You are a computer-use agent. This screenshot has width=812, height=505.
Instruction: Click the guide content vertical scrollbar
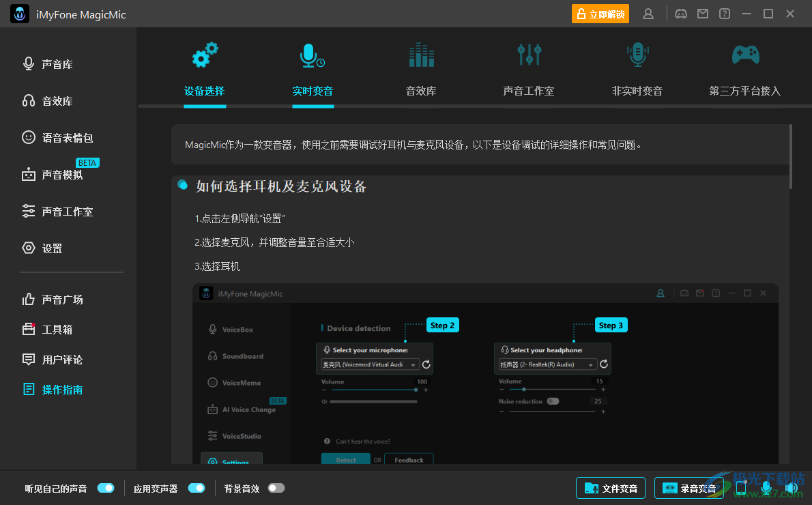(x=791, y=156)
